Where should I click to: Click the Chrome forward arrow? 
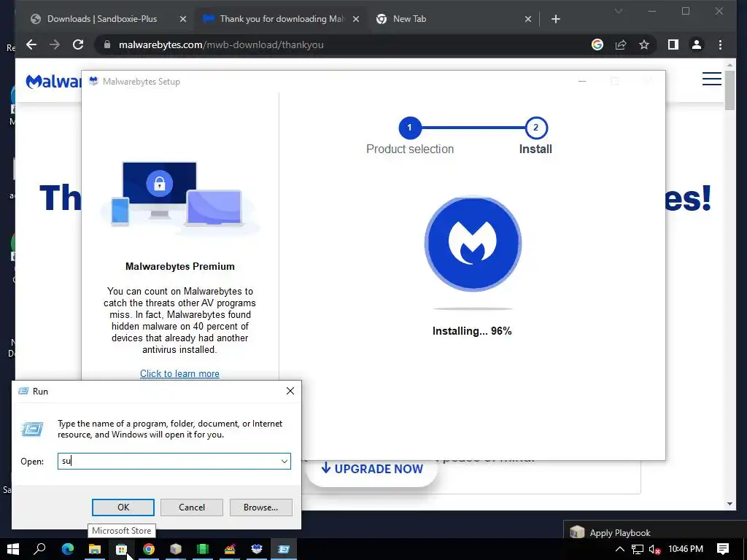click(55, 44)
